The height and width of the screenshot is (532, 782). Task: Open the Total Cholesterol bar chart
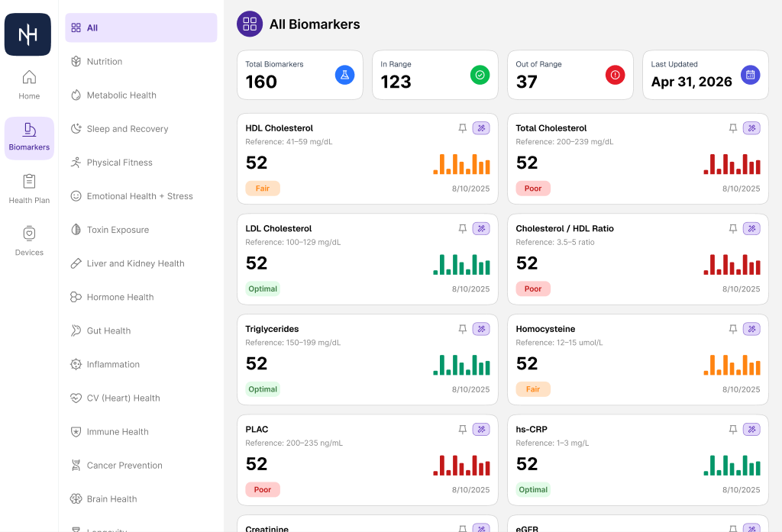[732, 164]
